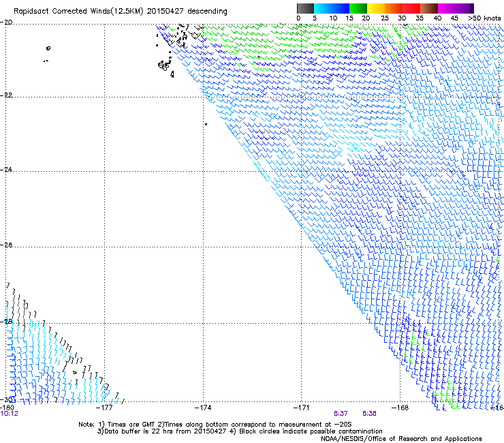Click the '35' label under the color bar
Image resolution: width=504 pixels, height=443 pixels.
(420, 18)
